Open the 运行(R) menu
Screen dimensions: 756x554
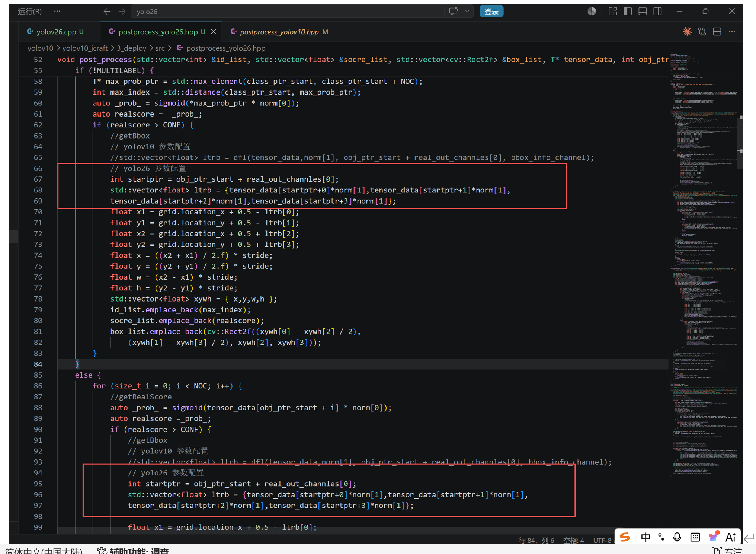(x=30, y=12)
